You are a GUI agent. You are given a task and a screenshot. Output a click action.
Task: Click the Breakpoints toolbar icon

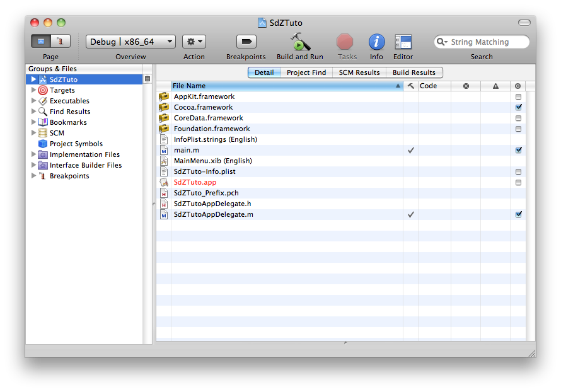click(246, 42)
